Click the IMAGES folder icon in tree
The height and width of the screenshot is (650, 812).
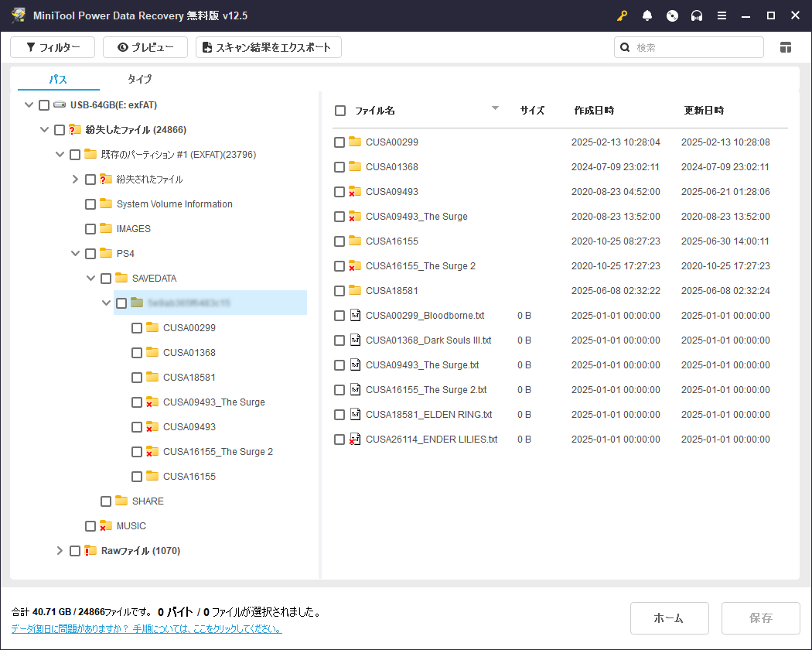pos(106,228)
